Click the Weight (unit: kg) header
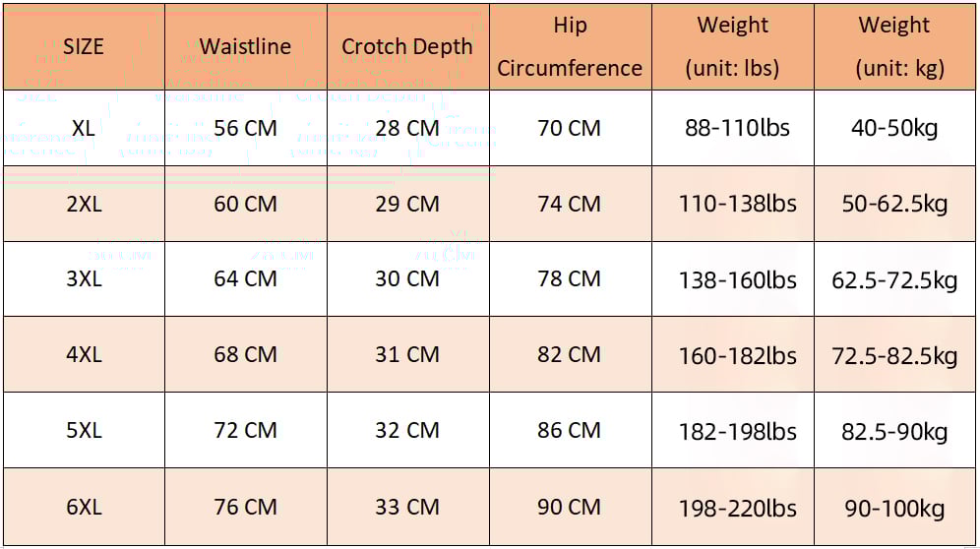Image resolution: width=980 pixels, height=549 pixels. coord(894,47)
